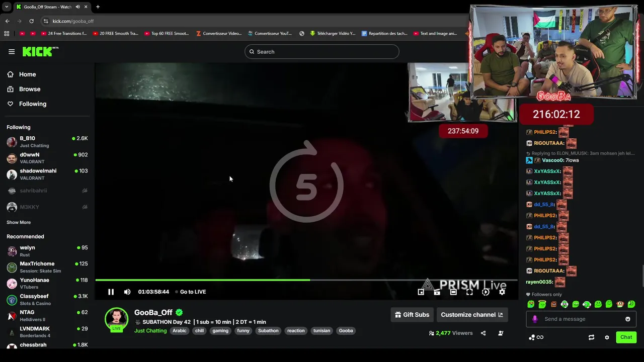Send message with the Chat button

[626, 337]
